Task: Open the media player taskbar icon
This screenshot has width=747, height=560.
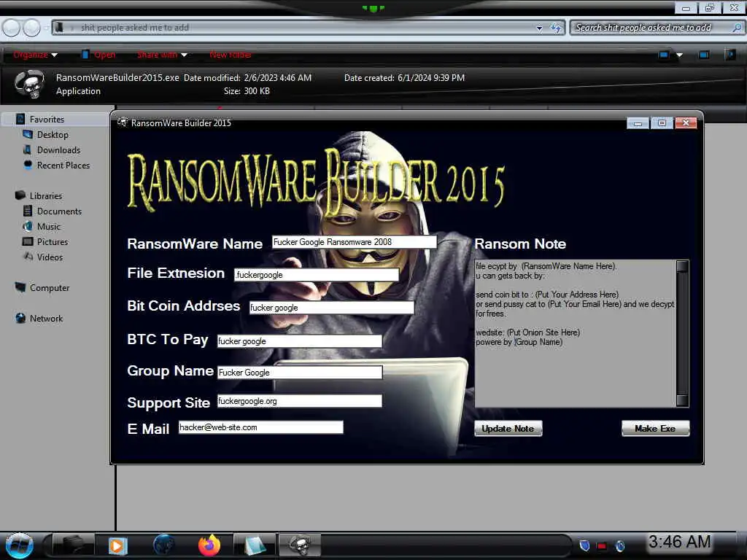Action: point(117,545)
